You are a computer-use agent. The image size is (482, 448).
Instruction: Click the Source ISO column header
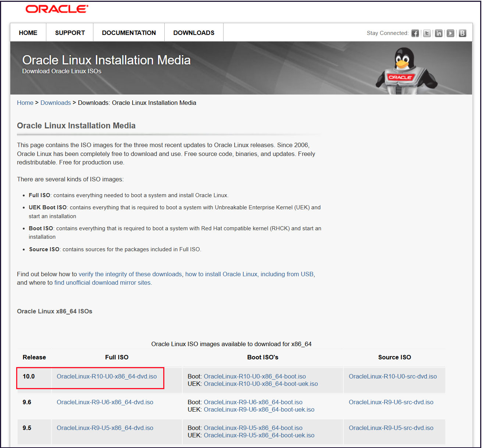pos(394,357)
